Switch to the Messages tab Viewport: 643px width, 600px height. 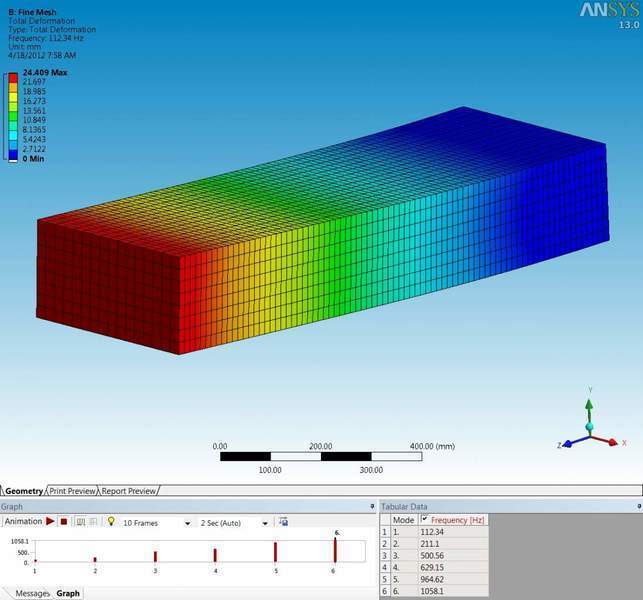32,593
